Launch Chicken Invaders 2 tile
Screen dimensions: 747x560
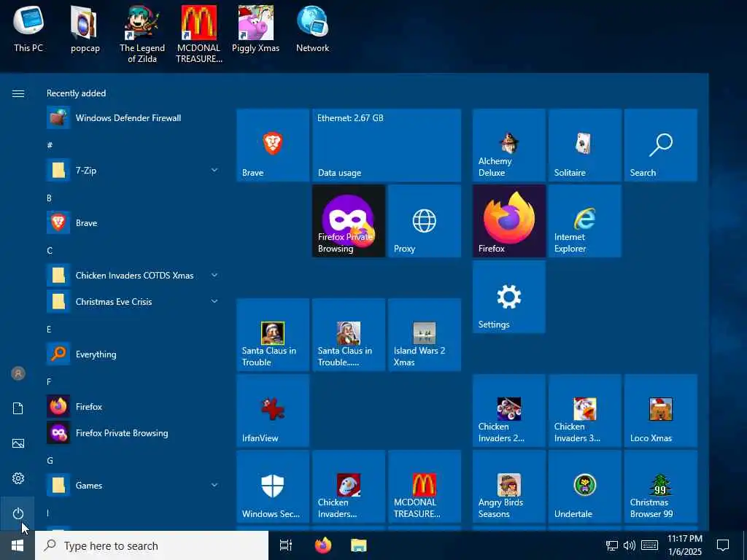[x=508, y=411]
